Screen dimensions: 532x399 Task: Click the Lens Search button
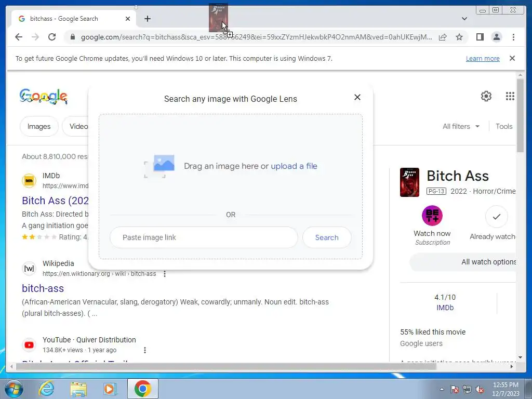[x=327, y=237]
